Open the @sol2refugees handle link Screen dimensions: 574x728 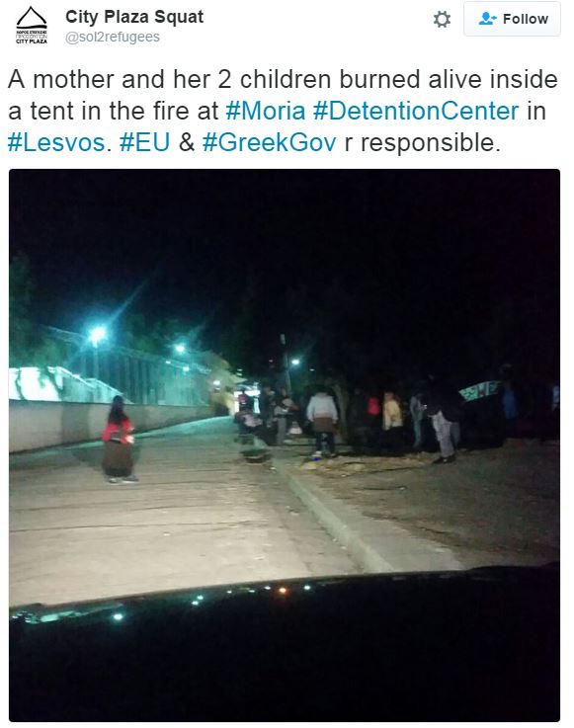(x=113, y=38)
